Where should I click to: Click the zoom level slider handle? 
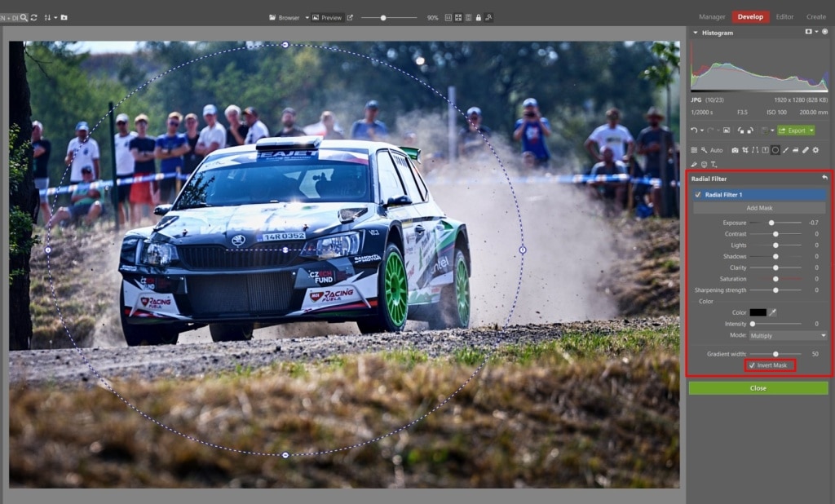click(x=383, y=18)
